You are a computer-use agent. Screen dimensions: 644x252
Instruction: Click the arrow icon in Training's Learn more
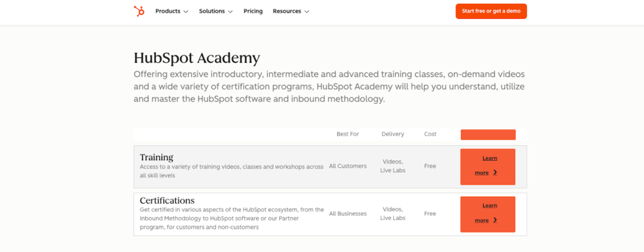coord(495,173)
